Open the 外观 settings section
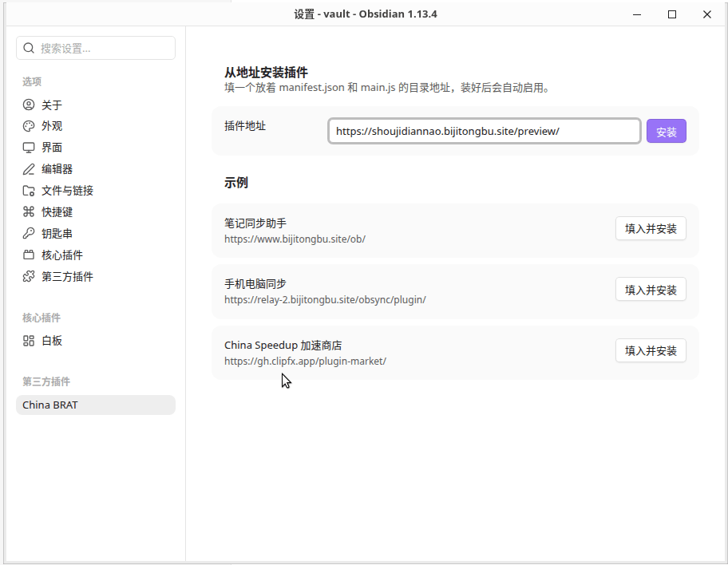 pos(96,126)
